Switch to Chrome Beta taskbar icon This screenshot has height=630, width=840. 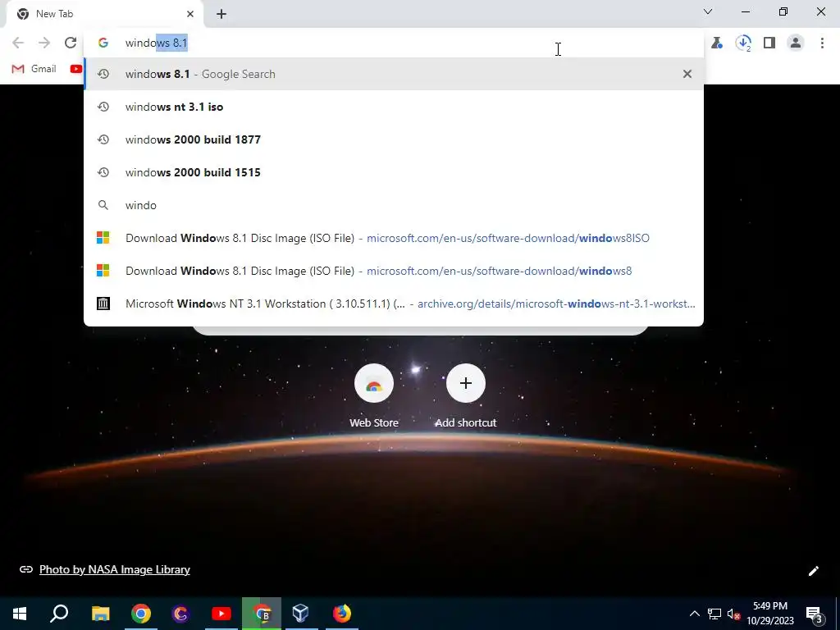pos(262,614)
